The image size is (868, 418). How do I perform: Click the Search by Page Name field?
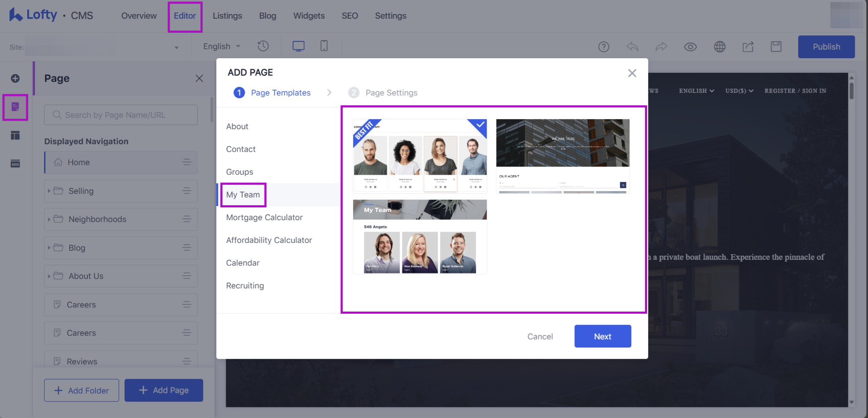(x=121, y=115)
